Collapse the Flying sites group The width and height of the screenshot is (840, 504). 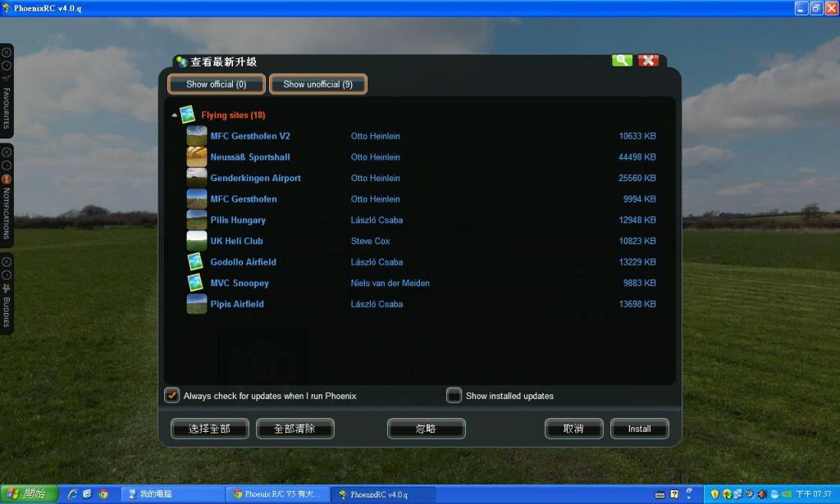tap(174, 115)
